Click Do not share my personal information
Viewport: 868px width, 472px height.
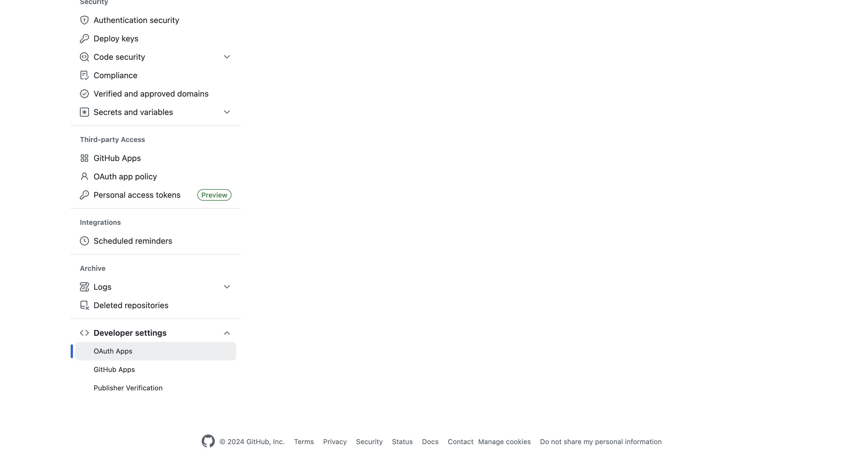point(601,442)
